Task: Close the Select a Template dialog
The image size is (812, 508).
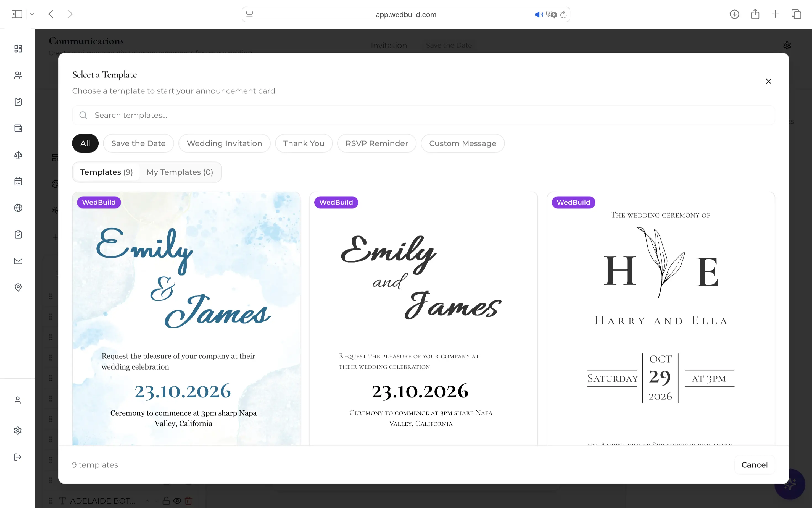Action: [x=768, y=81]
